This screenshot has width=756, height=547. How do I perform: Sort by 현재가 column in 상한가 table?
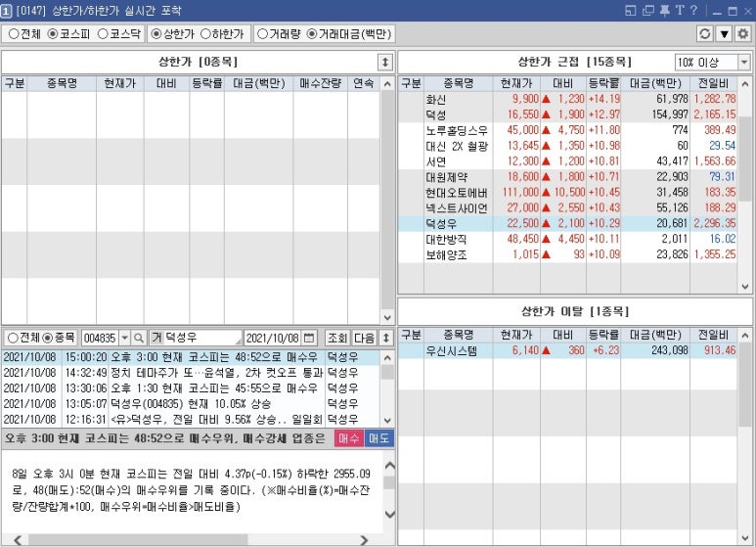pos(119,83)
